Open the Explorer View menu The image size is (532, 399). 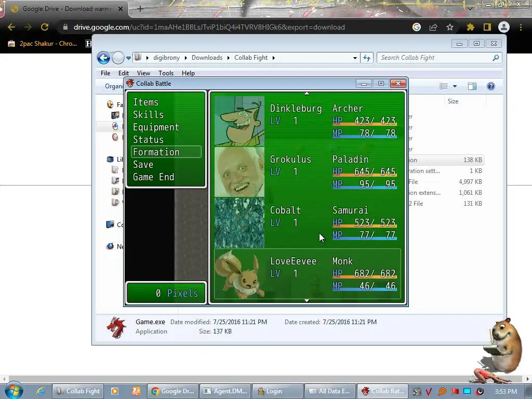[143, 73]
